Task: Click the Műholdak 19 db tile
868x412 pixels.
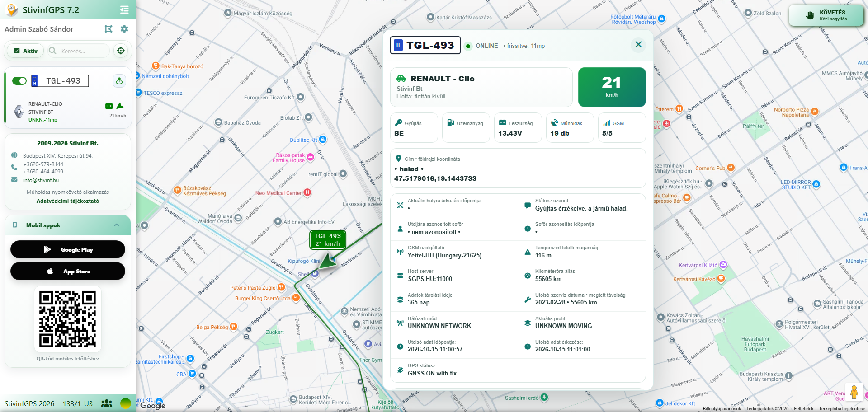Action: tap(570, 128)
